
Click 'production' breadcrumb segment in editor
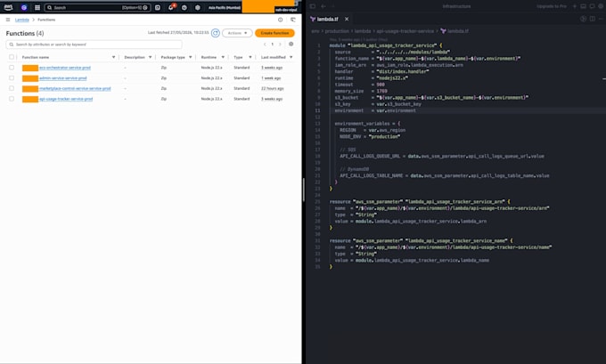(337, 31)
